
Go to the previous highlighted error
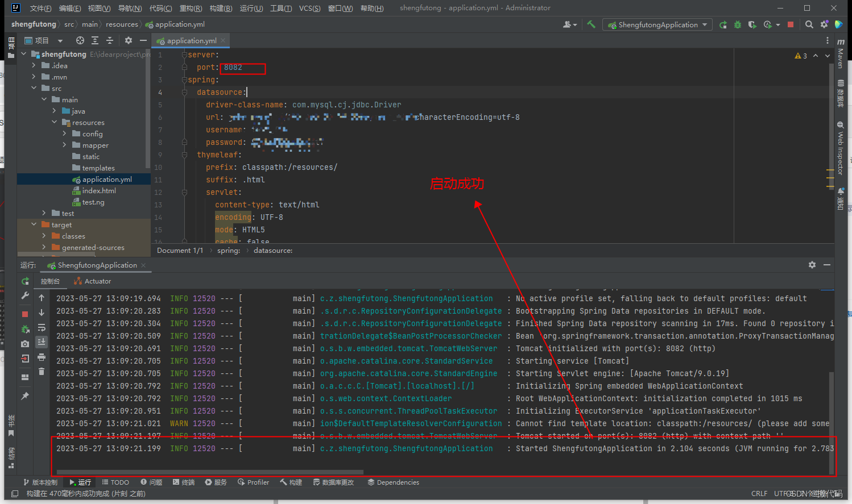[x=816, y=56]
